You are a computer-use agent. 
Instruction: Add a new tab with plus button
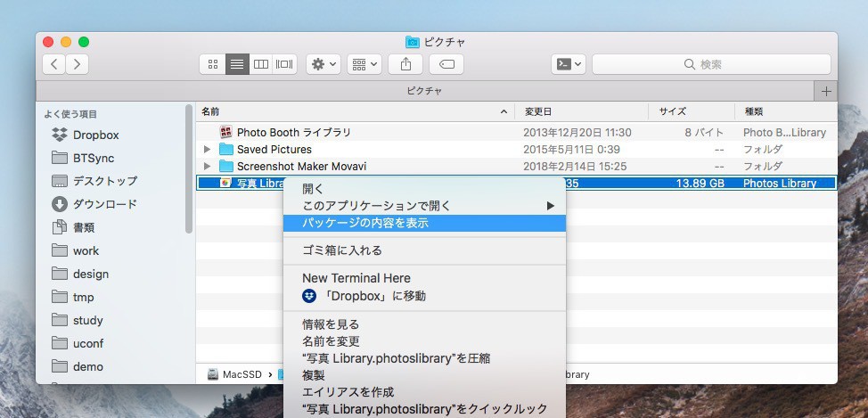825,91
